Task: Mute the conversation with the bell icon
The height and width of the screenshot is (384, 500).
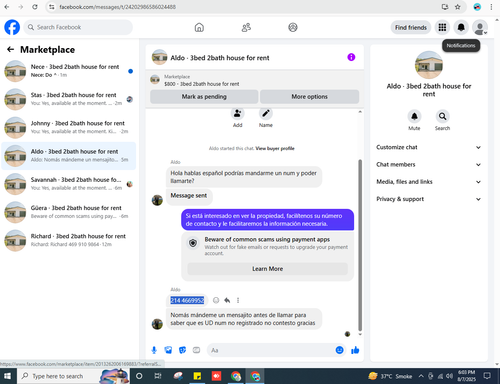Action: coord(414,116)
